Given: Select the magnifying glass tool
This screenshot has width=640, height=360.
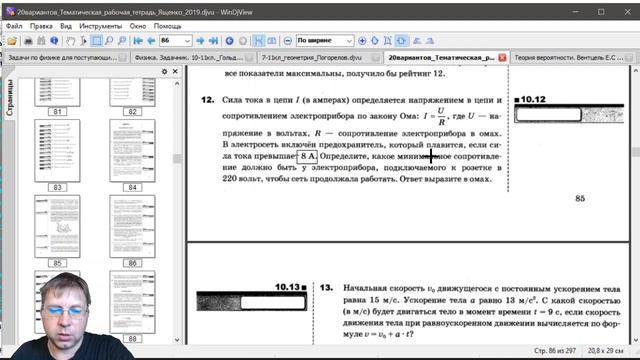Looking at the screenshot, I should (109, 41).
